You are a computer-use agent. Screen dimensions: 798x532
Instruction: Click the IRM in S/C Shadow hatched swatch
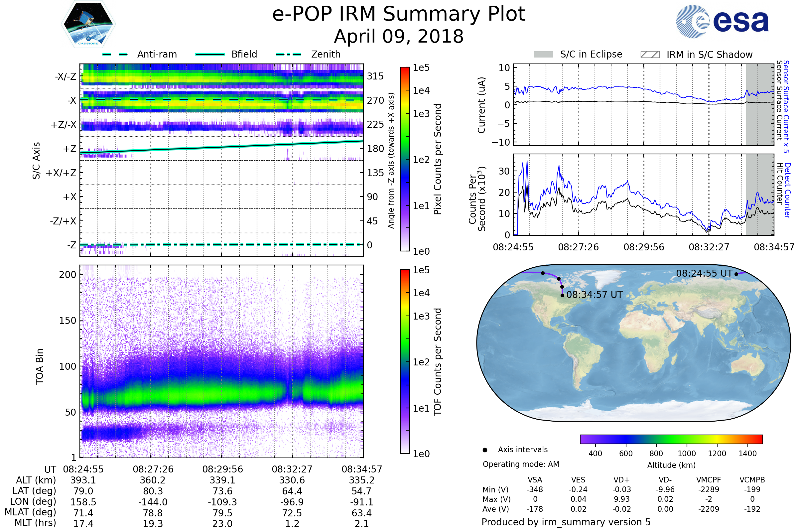pos(650,55)
